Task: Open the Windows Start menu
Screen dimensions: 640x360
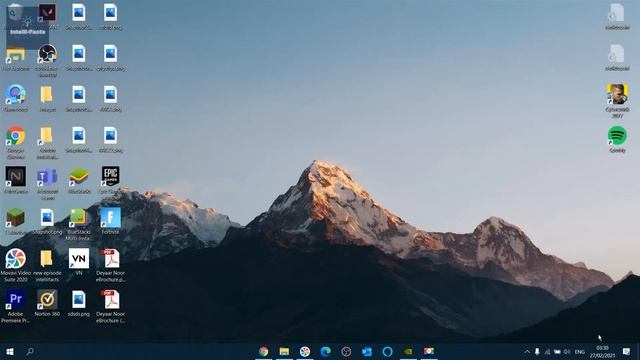Action: coord(10,351)
